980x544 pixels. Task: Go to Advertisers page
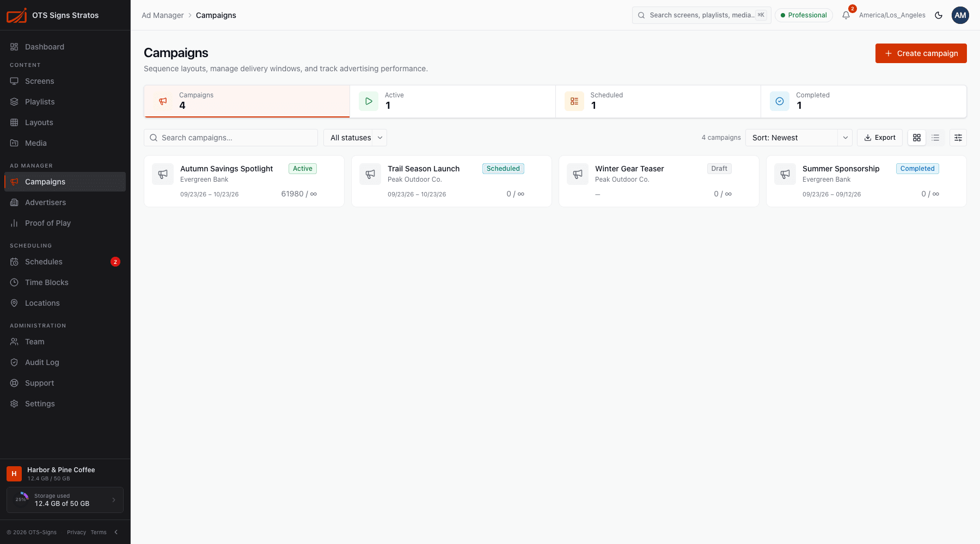[65, 202]
